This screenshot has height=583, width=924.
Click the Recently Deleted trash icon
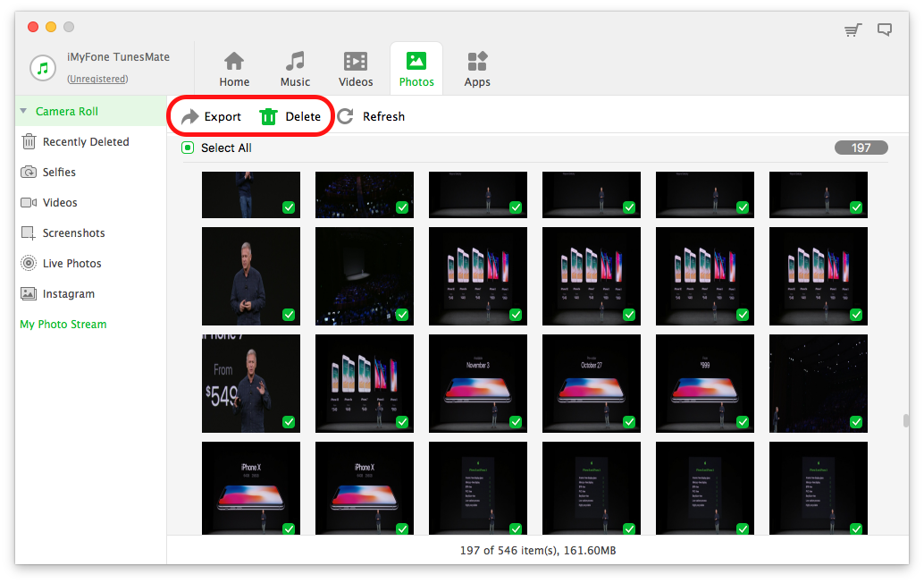pos(29,141)
